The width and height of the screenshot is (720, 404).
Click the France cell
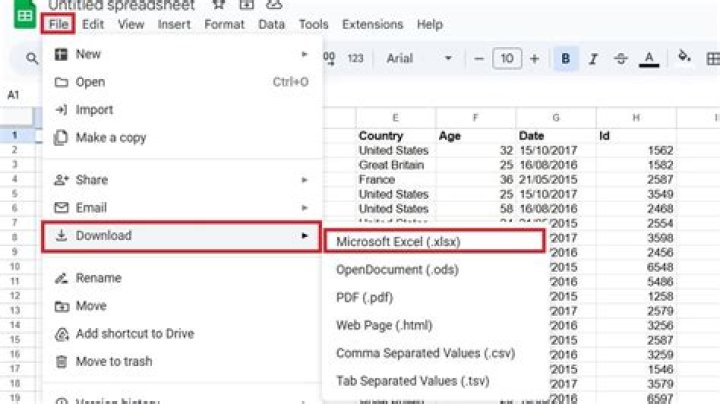coord(396,180)
